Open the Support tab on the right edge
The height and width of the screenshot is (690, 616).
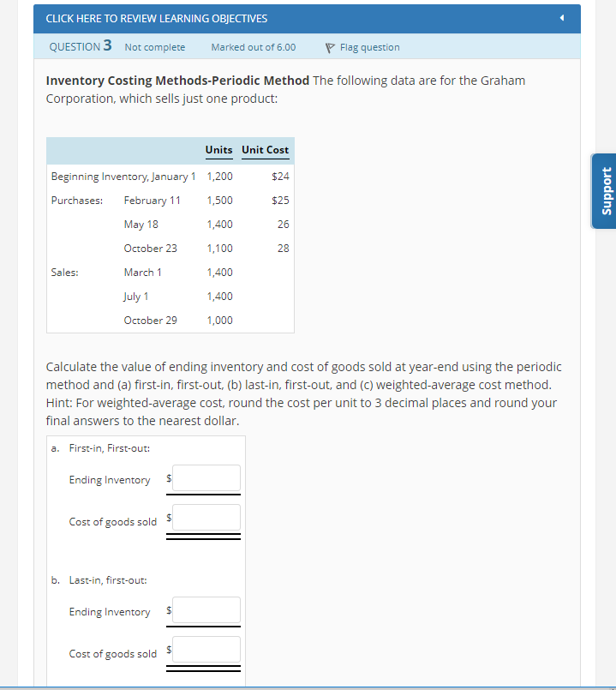click(x=603, y=190)
